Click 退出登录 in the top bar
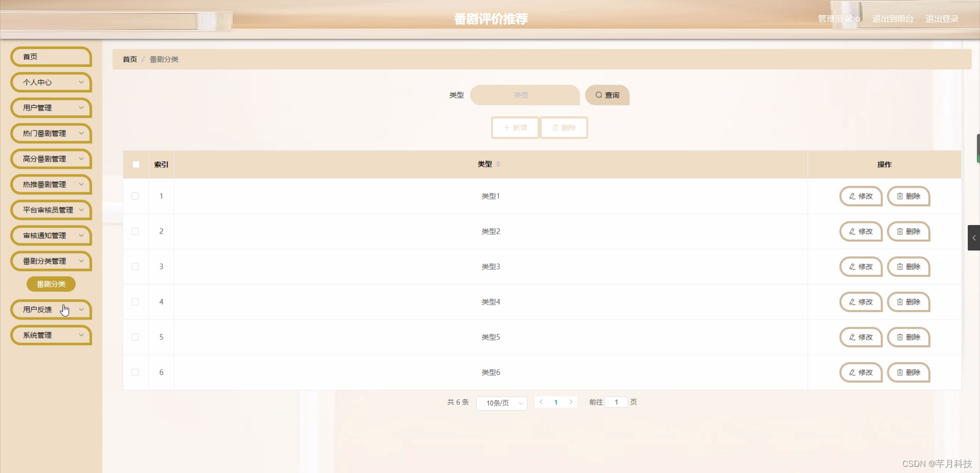The height and width of the screenshot is (473, 980). (942, 18)
